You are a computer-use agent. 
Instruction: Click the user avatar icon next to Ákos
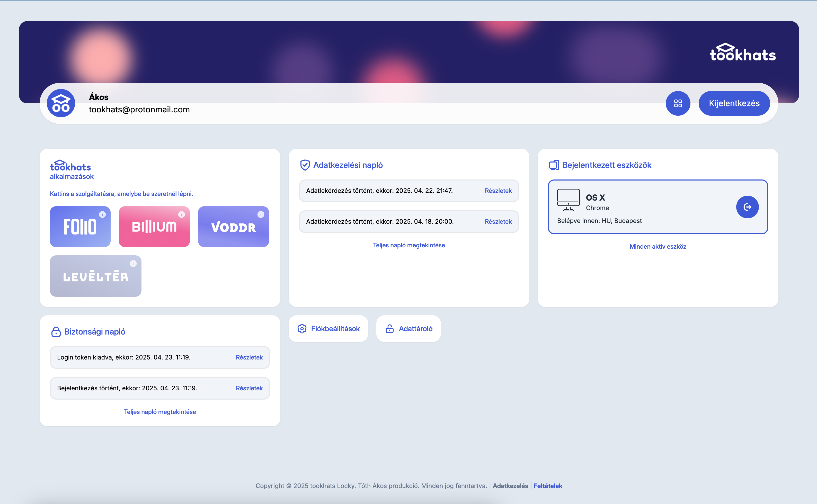tap(61, 103)
